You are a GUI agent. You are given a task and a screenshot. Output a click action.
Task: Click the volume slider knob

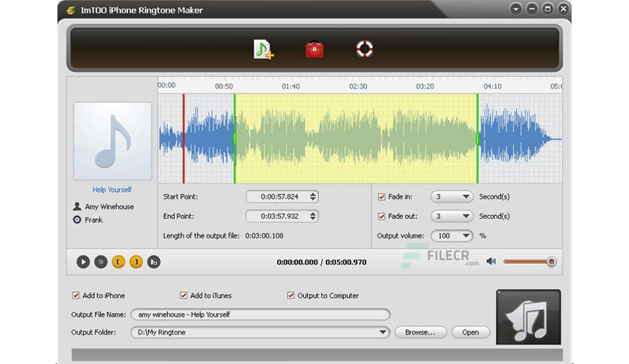coord(552,262)
